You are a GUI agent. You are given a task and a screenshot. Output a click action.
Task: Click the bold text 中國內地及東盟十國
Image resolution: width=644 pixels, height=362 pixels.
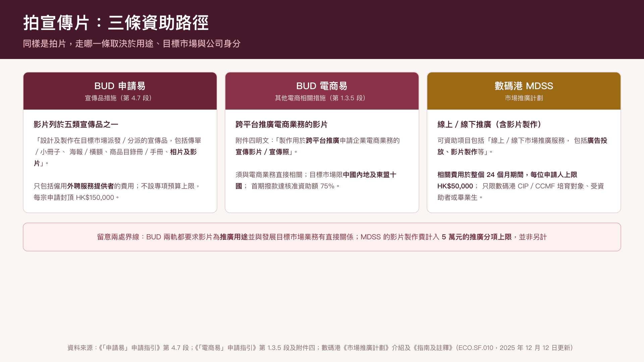tap(316, 180)
